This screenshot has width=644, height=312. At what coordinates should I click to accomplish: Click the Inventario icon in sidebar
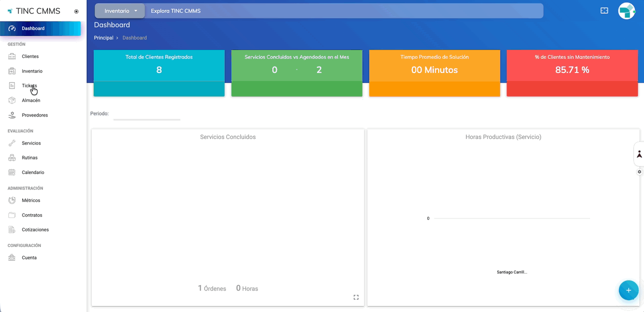click(x=12, y=71)
